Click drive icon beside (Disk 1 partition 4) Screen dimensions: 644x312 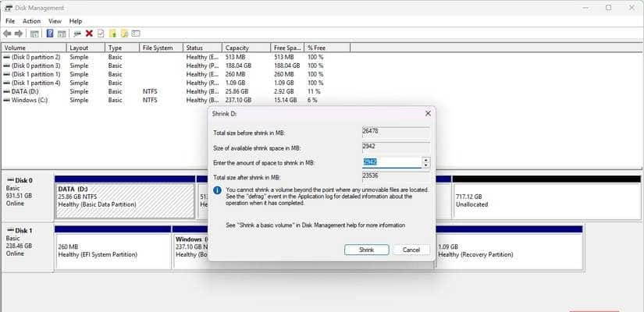point(6,83)
